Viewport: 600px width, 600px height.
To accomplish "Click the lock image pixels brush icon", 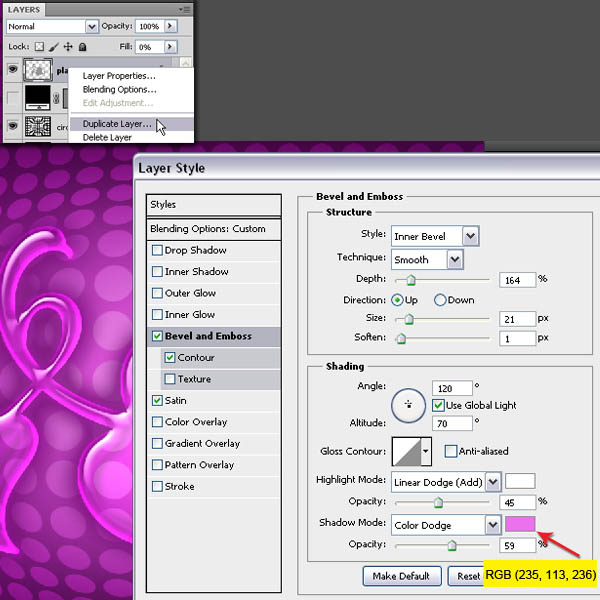I will coord(53,46).
